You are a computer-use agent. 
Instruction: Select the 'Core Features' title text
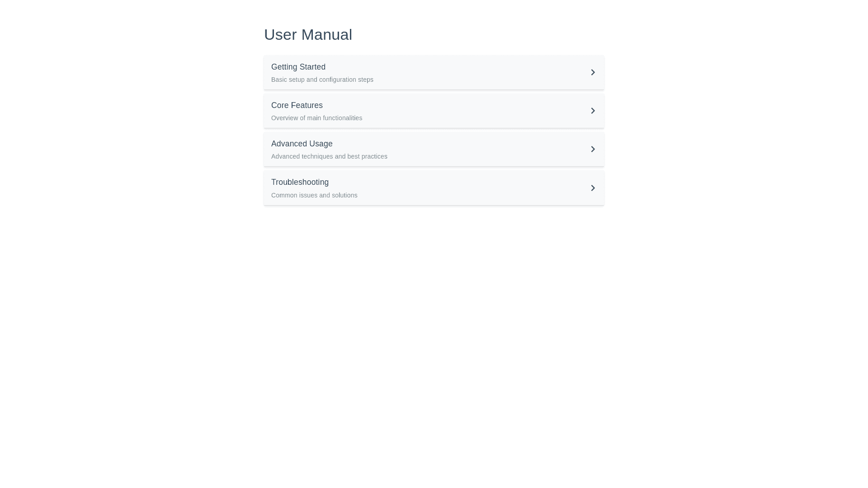click(297, 105)
